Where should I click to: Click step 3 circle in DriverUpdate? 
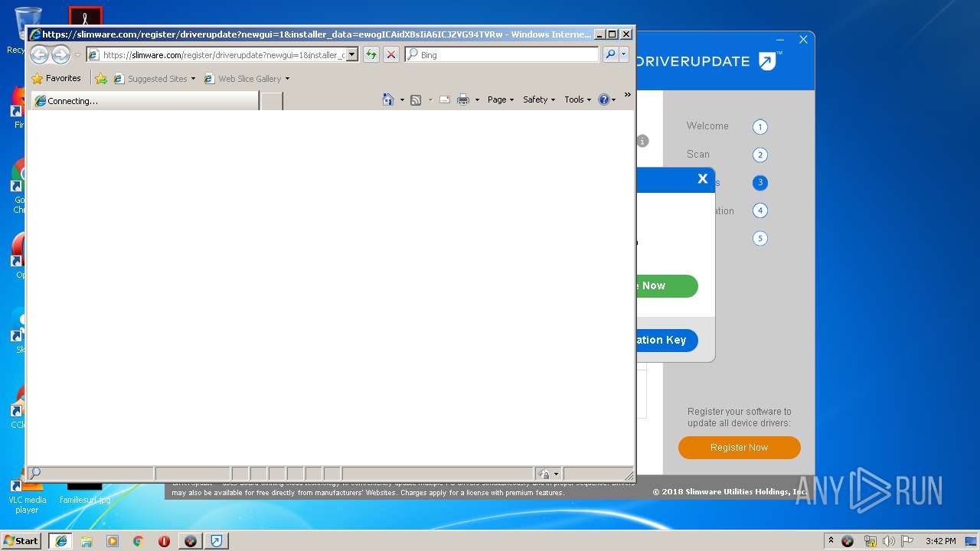(x=759, y=182)
